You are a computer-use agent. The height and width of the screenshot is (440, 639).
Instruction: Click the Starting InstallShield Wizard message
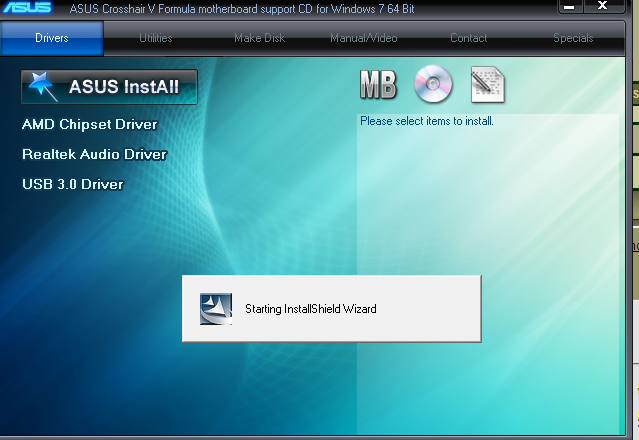tap(310, 309)
